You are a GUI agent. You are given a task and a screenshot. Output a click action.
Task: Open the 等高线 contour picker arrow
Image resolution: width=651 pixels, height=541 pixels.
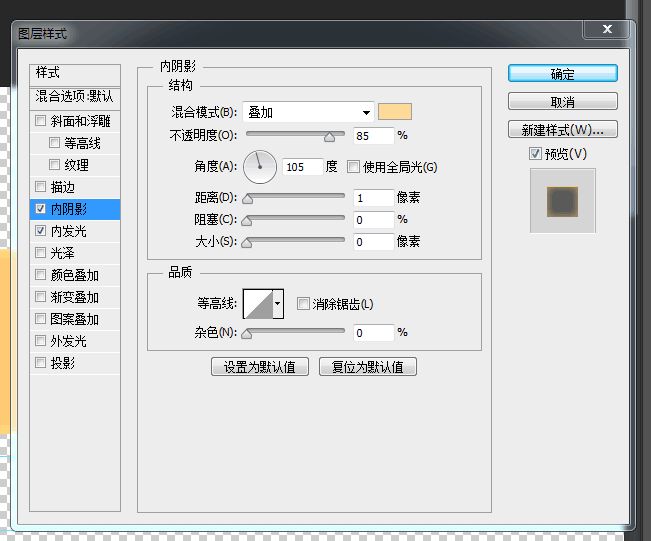[278, 304]
